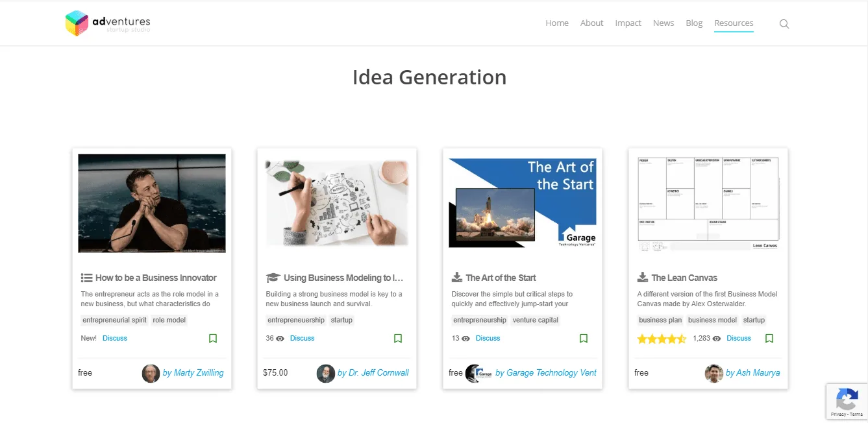Click the eye views icon showing 13
The height and width of the screenshot is (423, 868).
(466, 339)
